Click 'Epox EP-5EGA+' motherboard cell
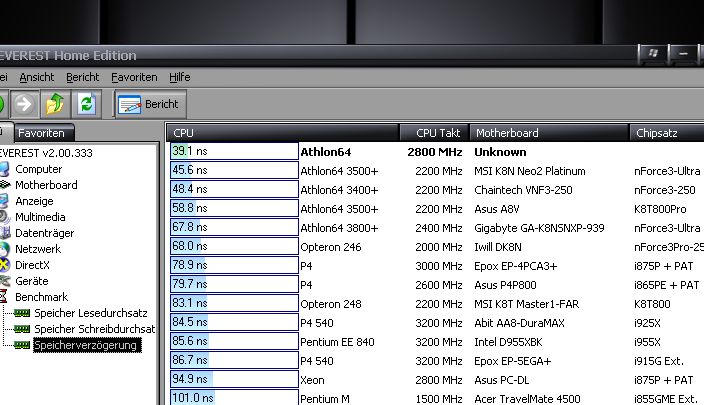 click(x=513, y=361)
